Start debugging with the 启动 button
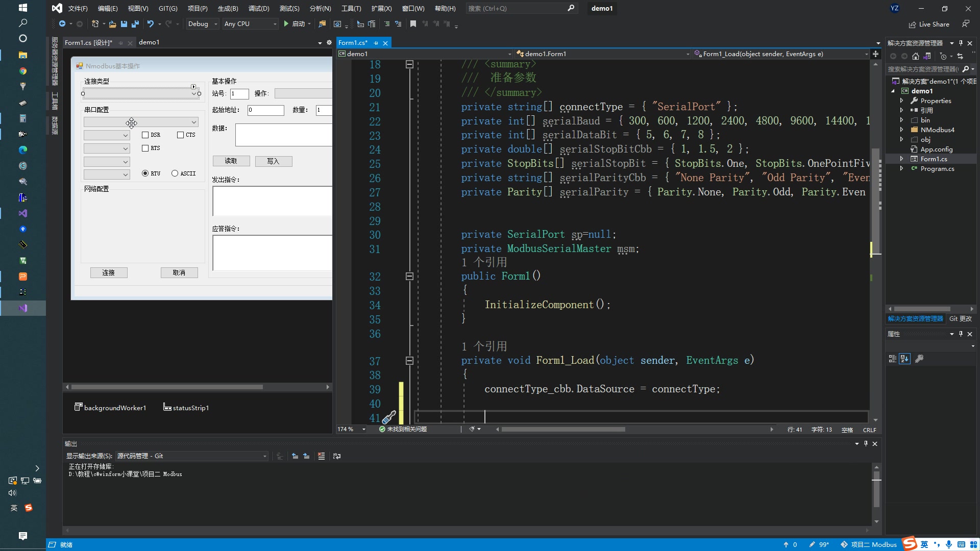980x551 pixels. tap(296, 23)
